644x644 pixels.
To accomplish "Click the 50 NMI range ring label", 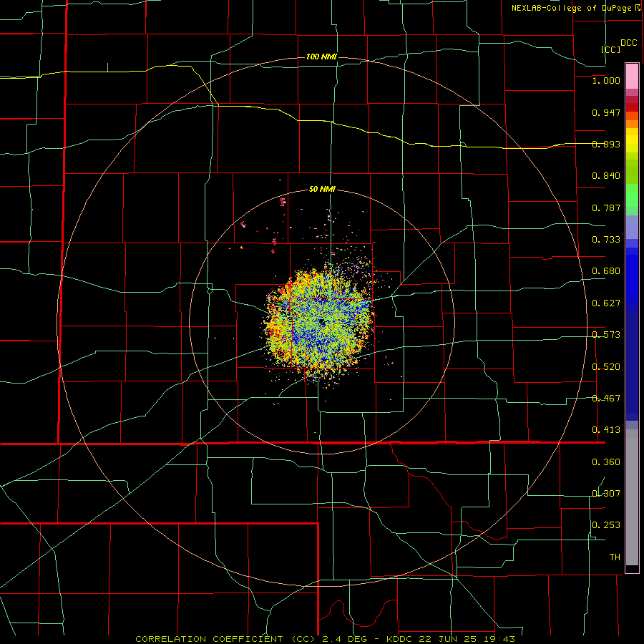I will pos(322,189).
